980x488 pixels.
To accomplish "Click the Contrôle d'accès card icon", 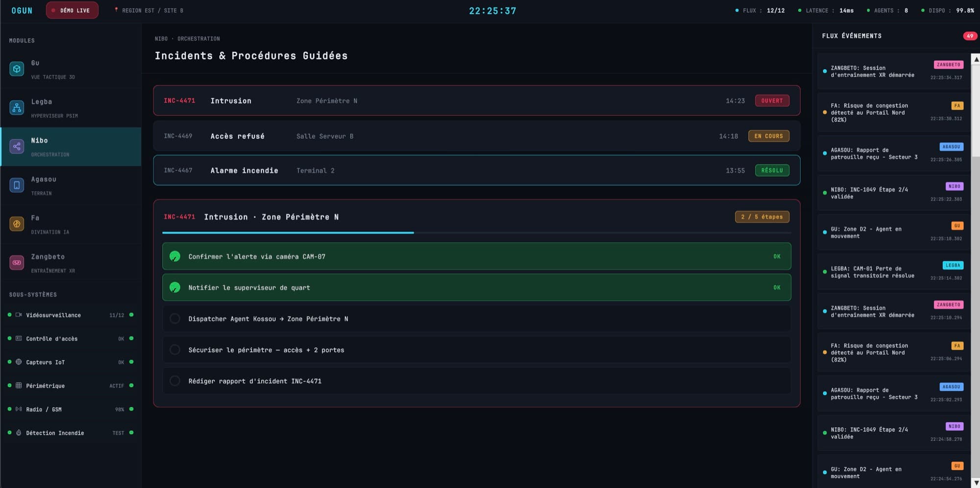I will coord(19,339).
